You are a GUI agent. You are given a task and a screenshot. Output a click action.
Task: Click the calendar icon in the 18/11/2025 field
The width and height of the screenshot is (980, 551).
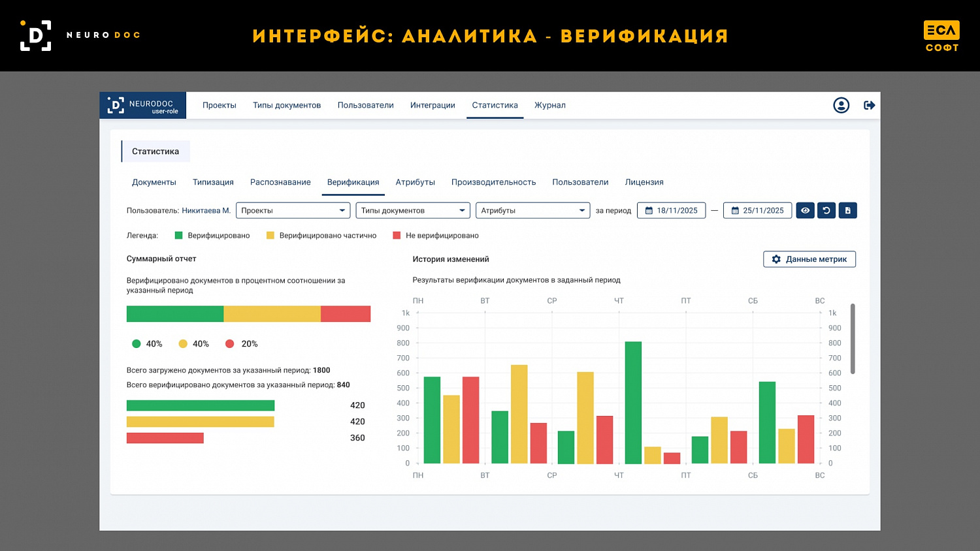[x=649, y=211]
